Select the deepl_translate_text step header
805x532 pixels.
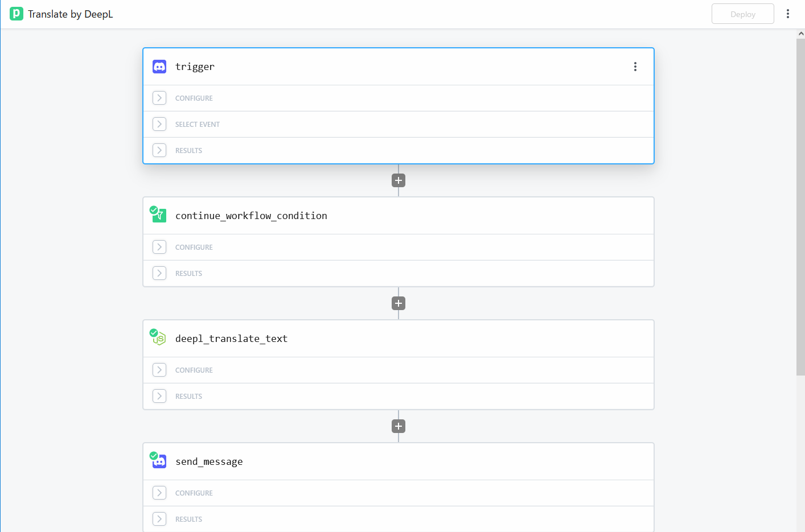point(399,339)
